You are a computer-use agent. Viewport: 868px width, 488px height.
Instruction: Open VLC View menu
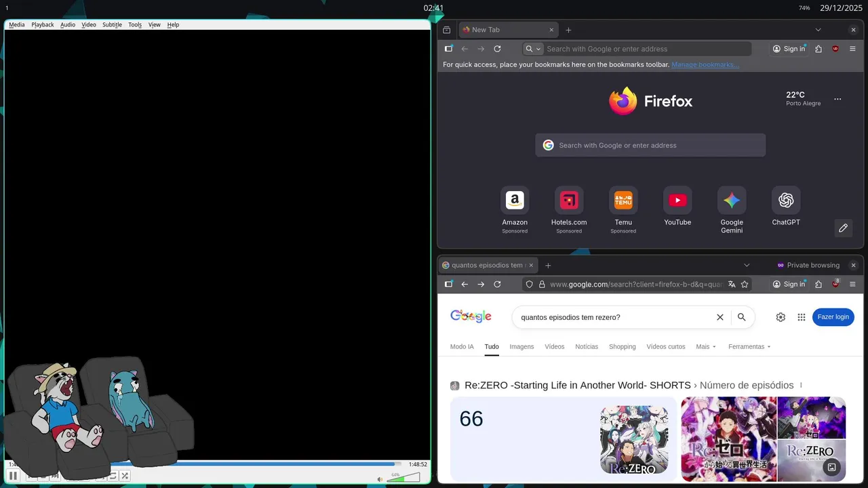[155, 24]
